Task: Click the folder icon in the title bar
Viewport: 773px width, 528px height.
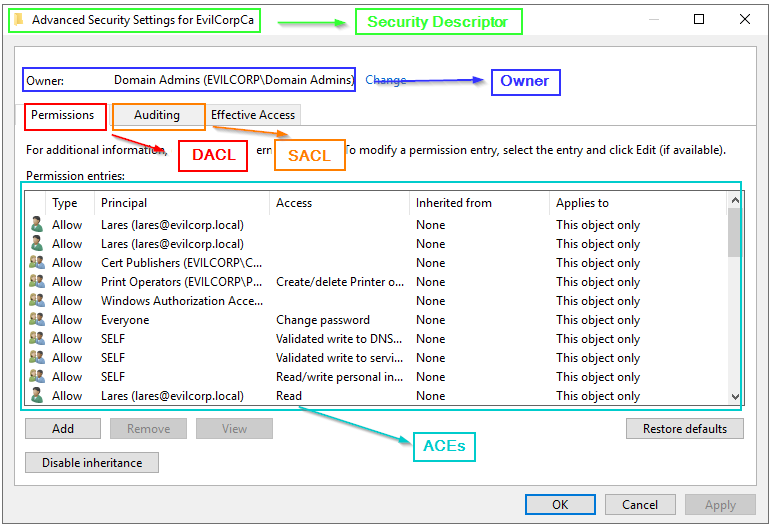Action: (18, 20)
